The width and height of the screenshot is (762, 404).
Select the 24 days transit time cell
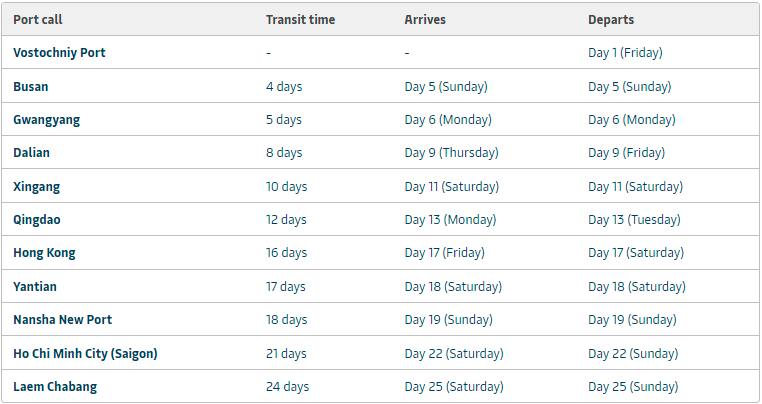pos(287,386)
